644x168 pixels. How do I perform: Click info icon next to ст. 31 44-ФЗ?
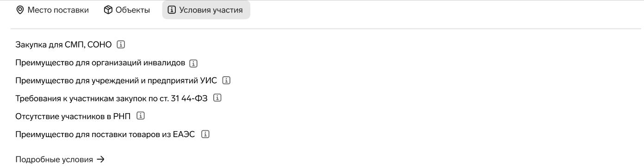[217, 98]
